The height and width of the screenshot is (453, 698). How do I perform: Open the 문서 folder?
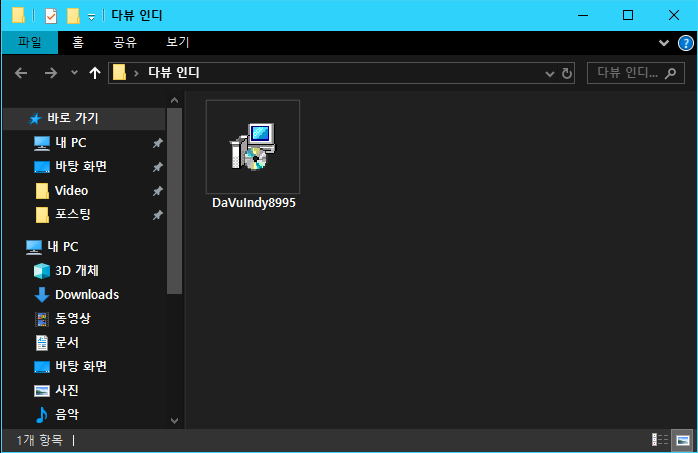pos(67,343)
